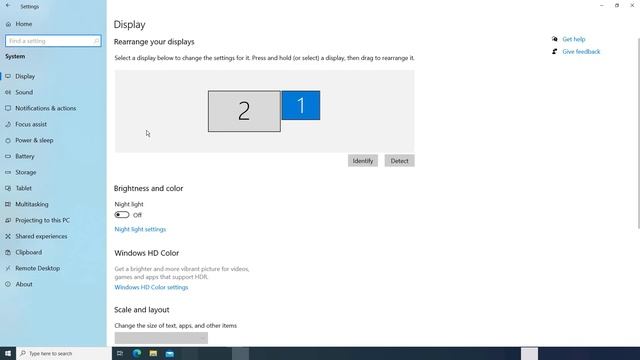Click the Give feedback icon
The image size is (640, 360).
point(554,51)
